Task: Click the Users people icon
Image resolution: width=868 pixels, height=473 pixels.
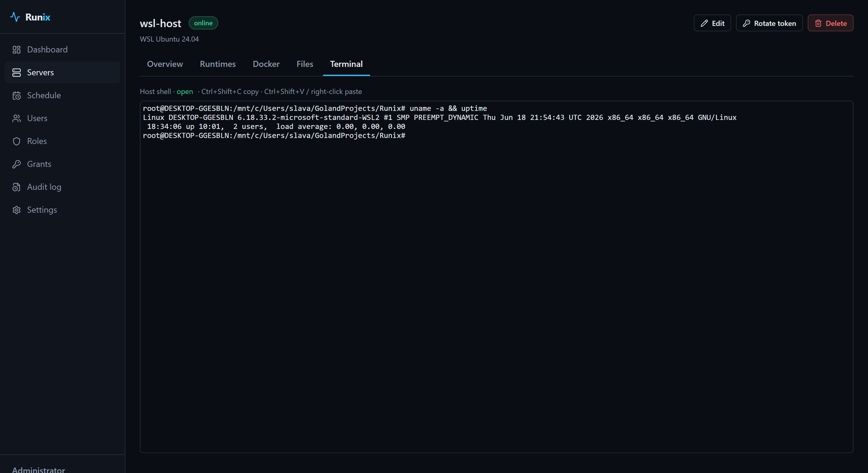Action: [17, 118]
